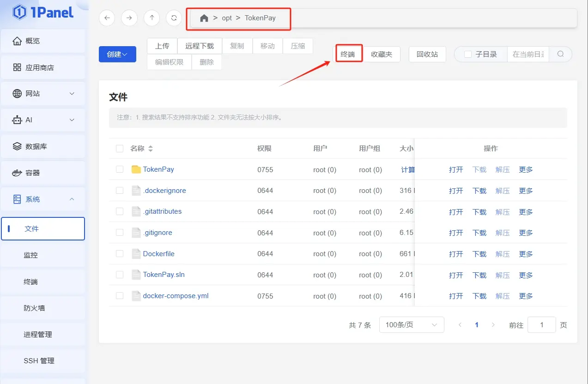This screenshot has height=384, width=588.
Task: Click 0755 permission of docker-compose.yml
Action: [x=265, y=296]
